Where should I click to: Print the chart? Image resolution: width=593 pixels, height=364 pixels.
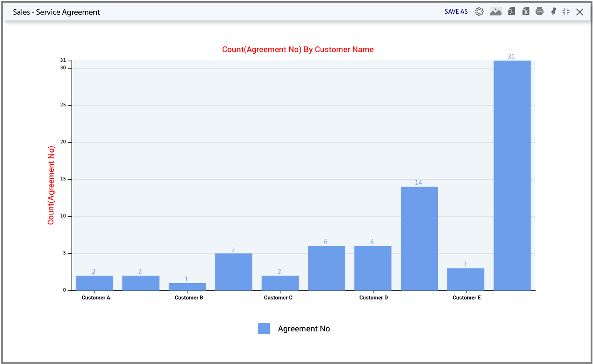pos(540,11)
